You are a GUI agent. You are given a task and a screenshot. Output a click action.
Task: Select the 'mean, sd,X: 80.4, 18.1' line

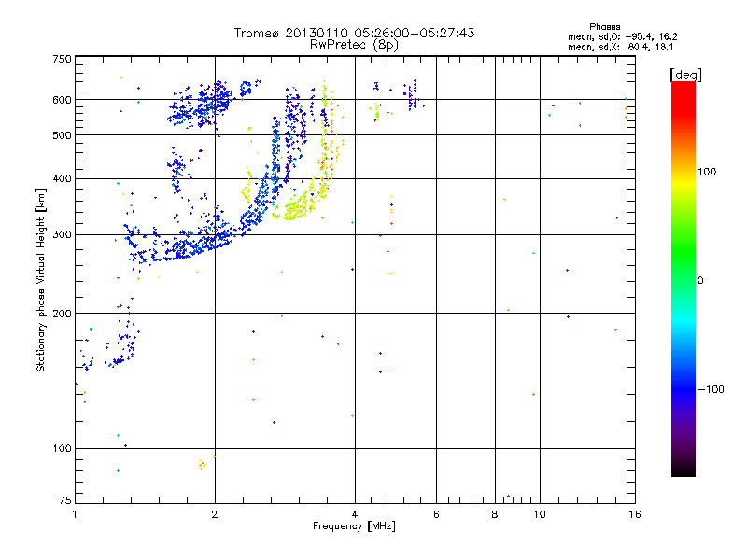coord(620,48)
